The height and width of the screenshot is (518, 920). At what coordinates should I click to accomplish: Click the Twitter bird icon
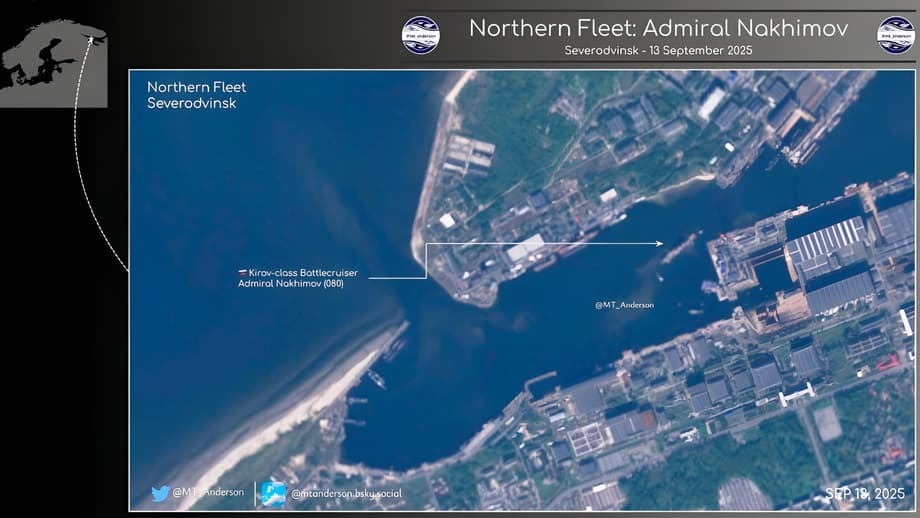click(160, 493)
